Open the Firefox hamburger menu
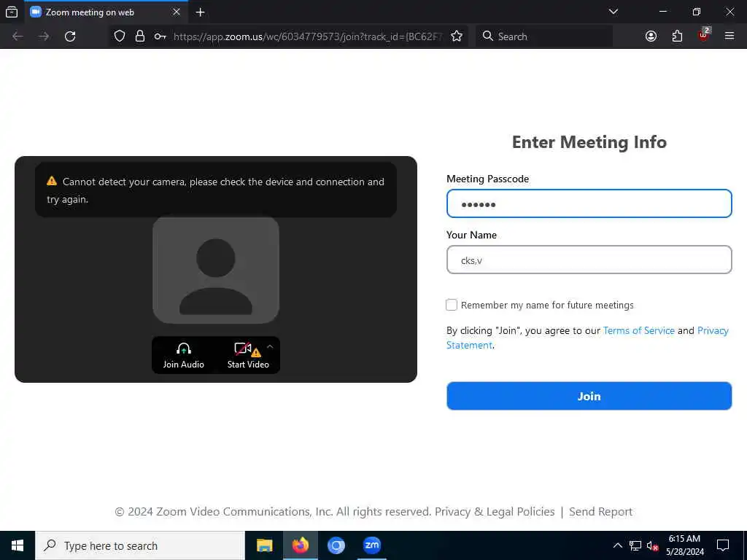 coord(729,36)
